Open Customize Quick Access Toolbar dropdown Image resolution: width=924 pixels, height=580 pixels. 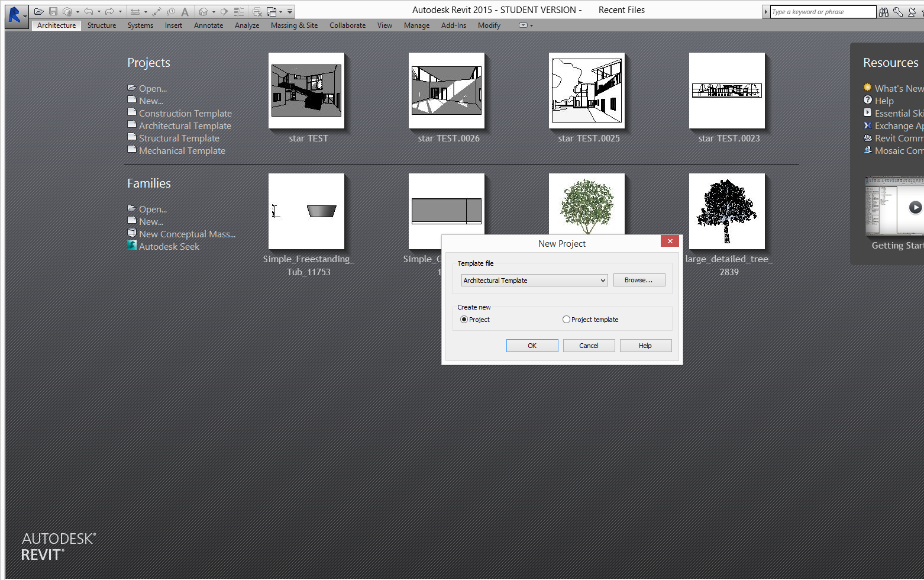pos(290,12)
